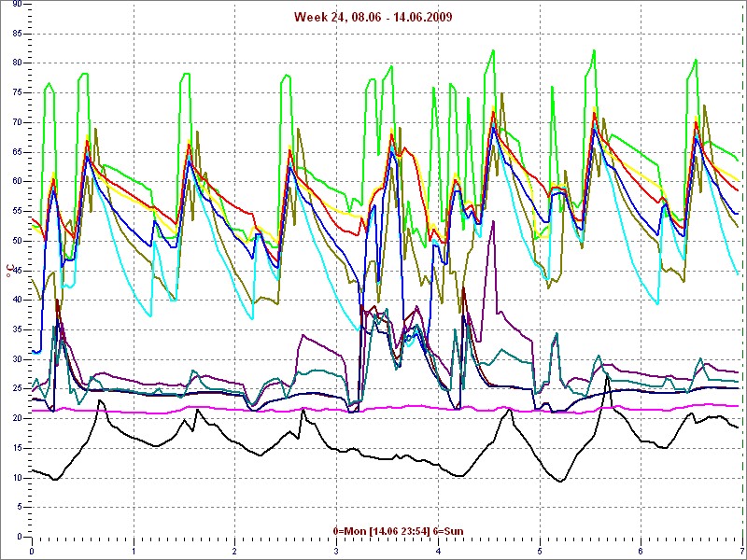Click the °C unit label on the vertical axis

coord(10,270)
